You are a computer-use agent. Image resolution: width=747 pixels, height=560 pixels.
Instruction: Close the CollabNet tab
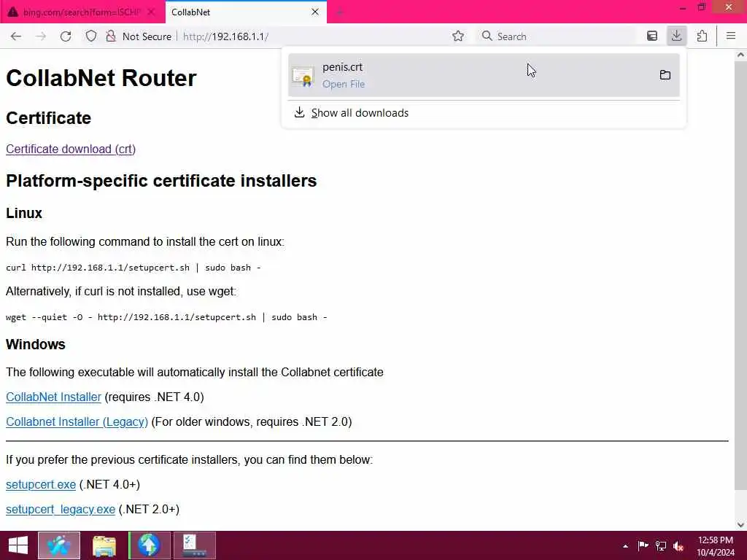315,12
